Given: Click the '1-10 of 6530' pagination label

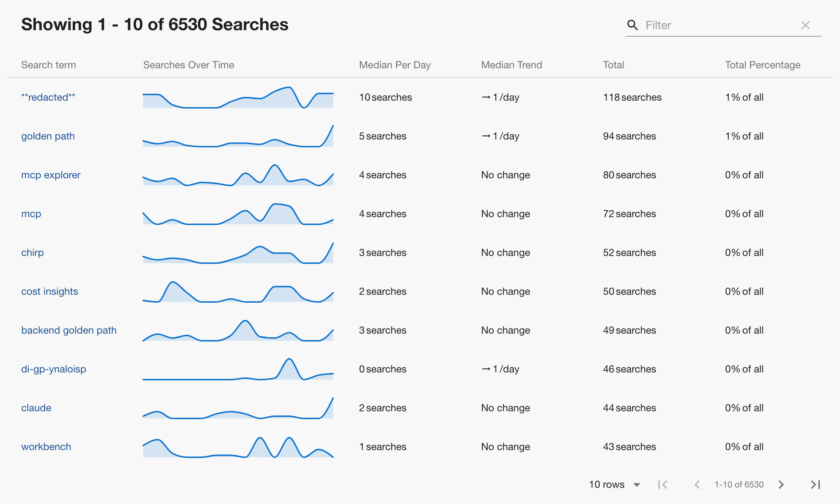Looking at the screenshot, I should (739, 485).
